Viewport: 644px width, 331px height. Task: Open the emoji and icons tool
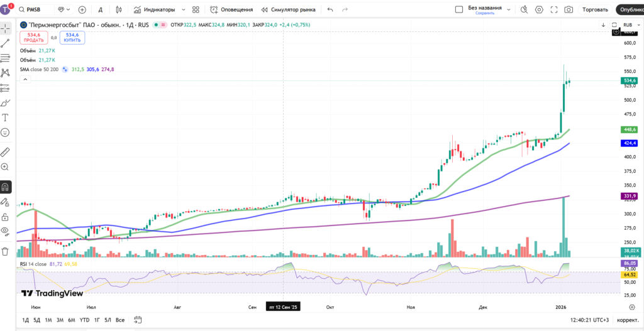tap(6, 133)
